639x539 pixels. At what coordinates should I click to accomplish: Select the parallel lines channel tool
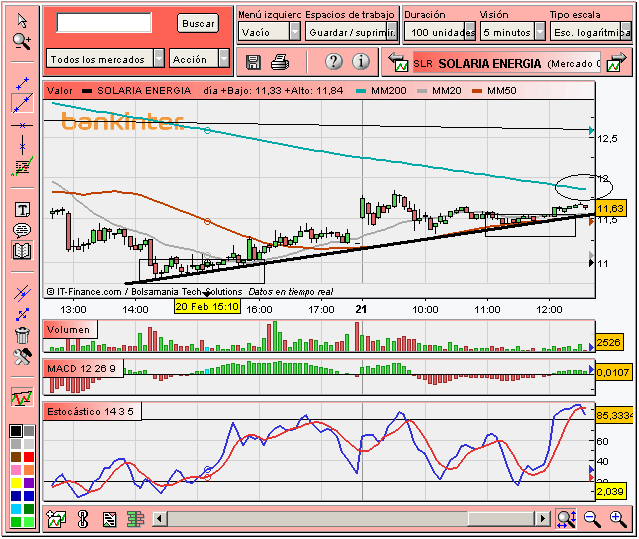22,293
